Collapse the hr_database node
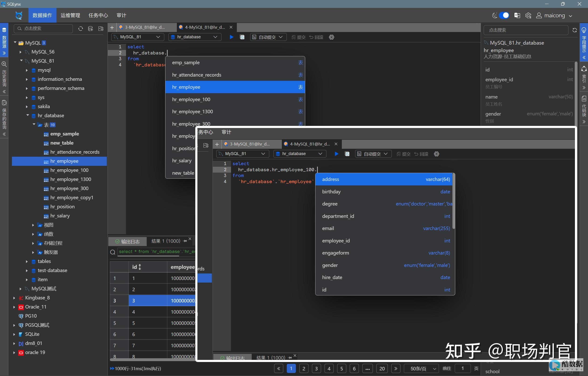 [x=28, y=115]
